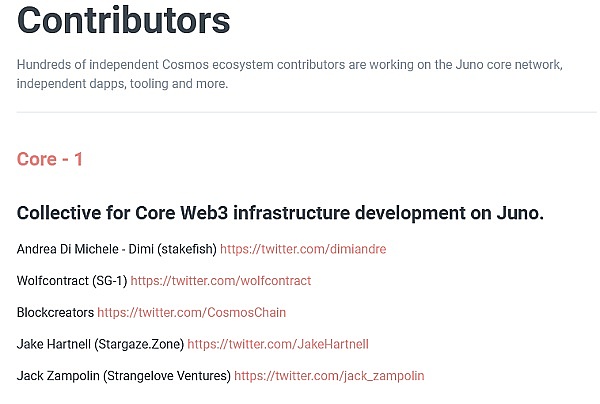Viewport: 600px width, 404px height.
Task: Click the Blockcreators name text
Action: tap(55, 313)
